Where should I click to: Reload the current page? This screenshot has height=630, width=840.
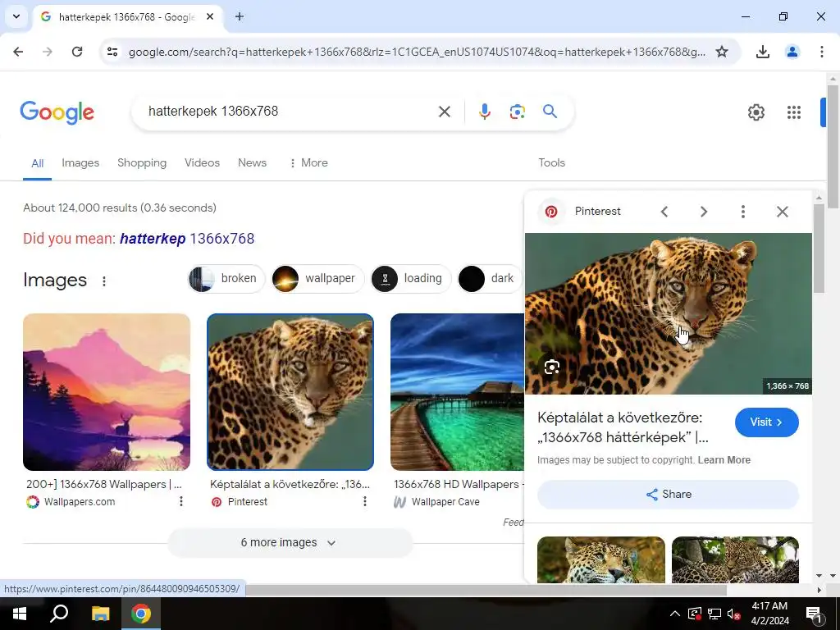[x=77, y=52]
